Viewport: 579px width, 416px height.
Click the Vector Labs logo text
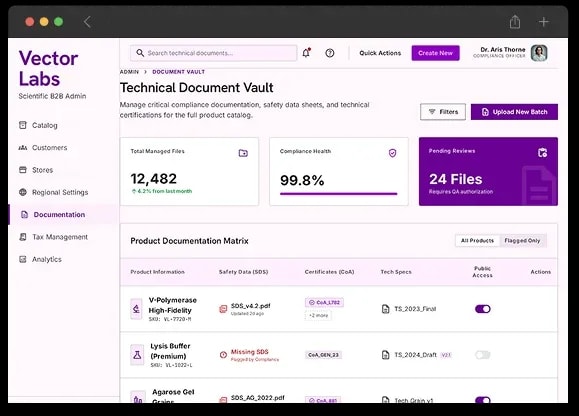point(48,69)
